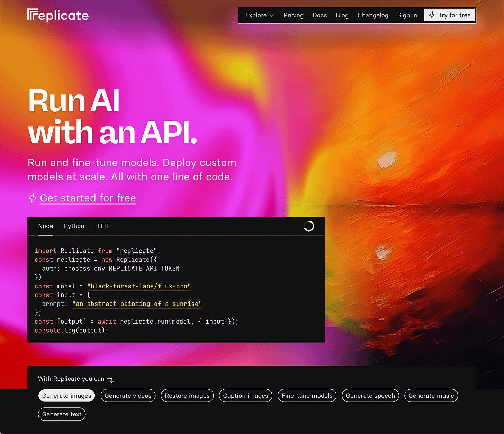
Task: Click the arrow after 'With Replicate you can'
Action: click(x=111, y=380)
